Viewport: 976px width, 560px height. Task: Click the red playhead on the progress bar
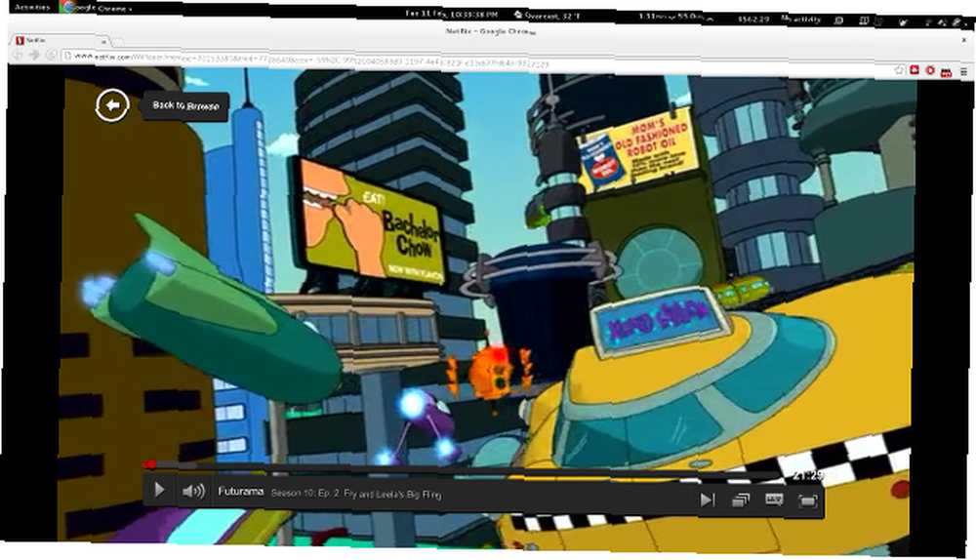coord(149,464)
